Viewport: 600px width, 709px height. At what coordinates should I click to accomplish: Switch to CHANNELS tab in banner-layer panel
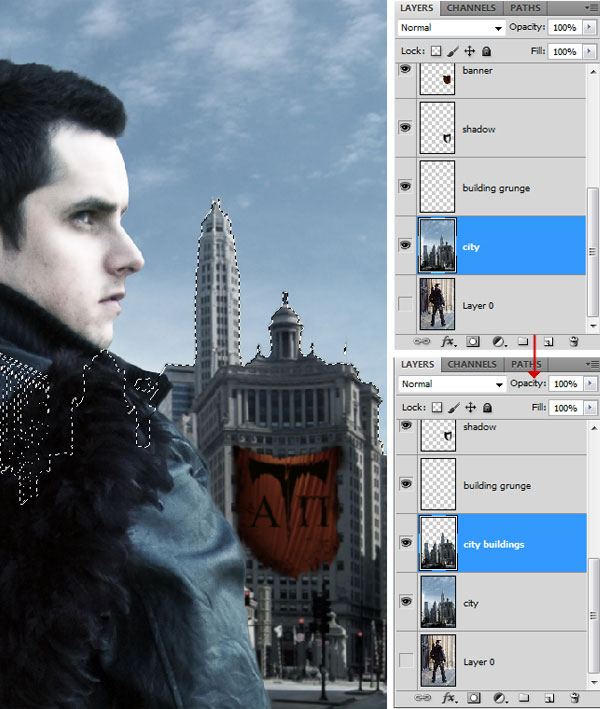[471, 8]
